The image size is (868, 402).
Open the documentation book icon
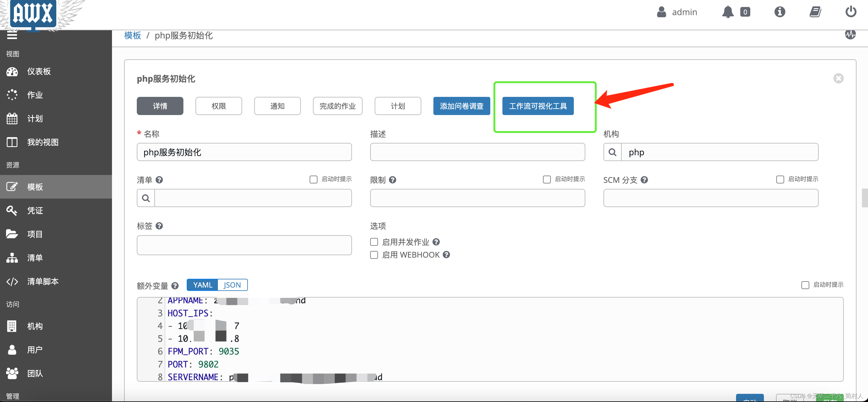(x=815, y=12)
